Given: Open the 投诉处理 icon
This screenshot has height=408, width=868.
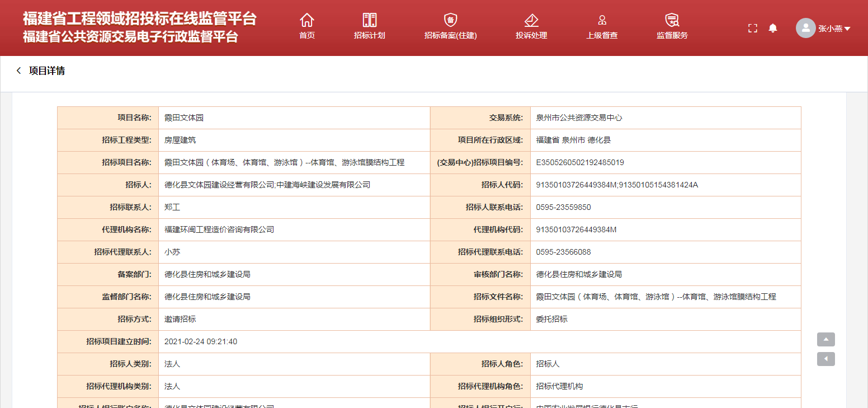Looking at the screenshot, I should pyautogui.click(x=531, y=20).
